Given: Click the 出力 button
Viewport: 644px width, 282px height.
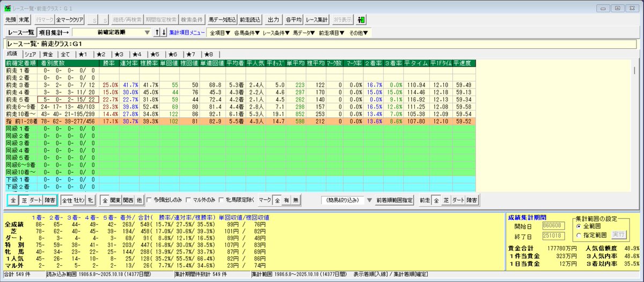Looking at the screenshot, I should click(273, 19).
